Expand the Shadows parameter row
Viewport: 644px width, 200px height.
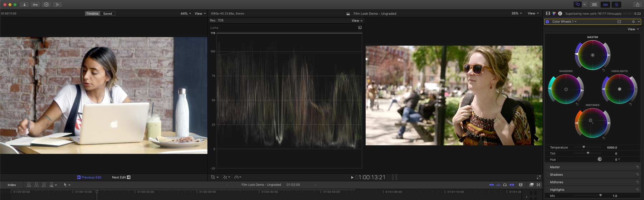tap(593, 175)
